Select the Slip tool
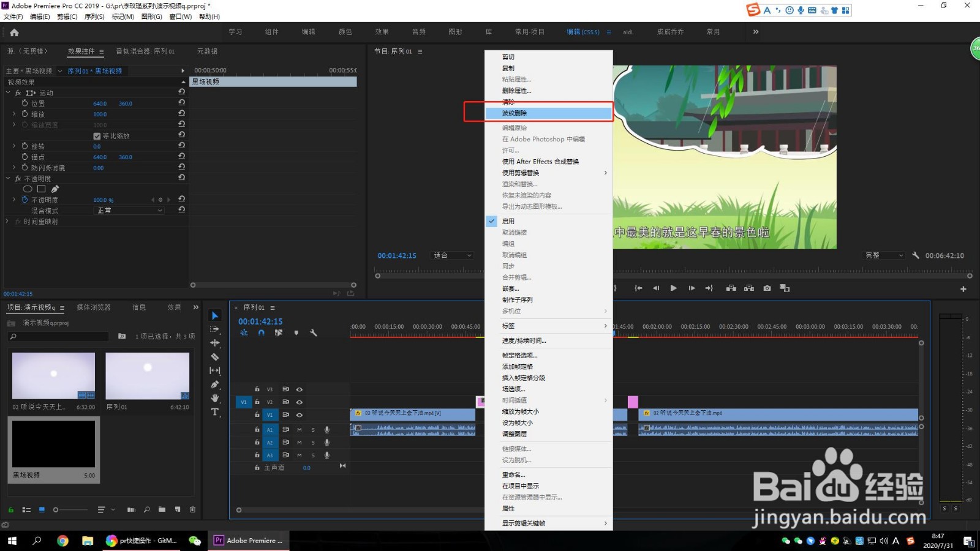 click(x=215, y=370)
